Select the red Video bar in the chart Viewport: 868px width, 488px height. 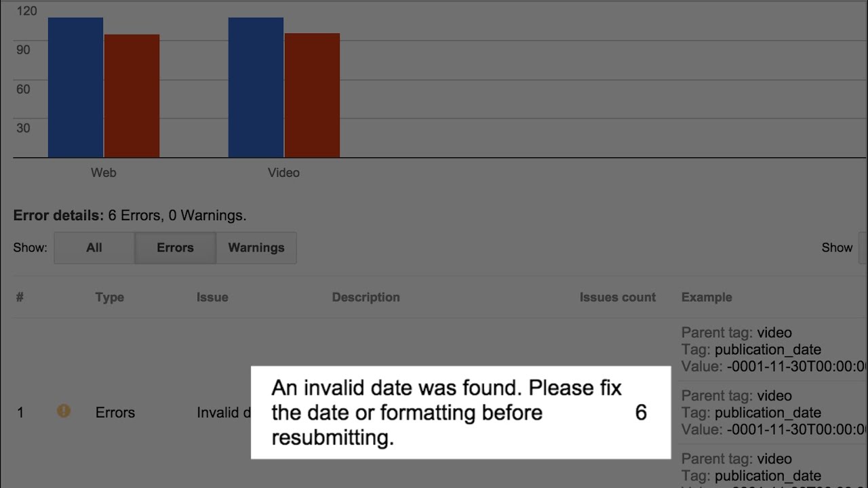coord(312,96)
